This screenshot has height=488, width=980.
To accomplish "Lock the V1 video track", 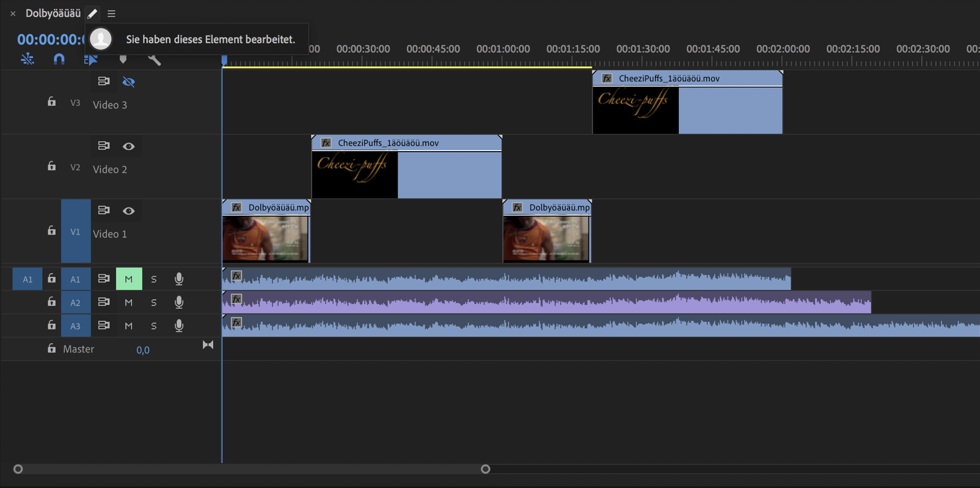I will pos(51,230).
